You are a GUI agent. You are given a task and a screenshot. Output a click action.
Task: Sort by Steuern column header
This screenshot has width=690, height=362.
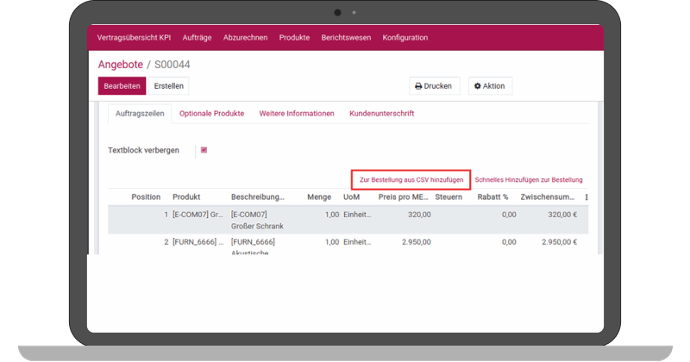coord(448,197)
